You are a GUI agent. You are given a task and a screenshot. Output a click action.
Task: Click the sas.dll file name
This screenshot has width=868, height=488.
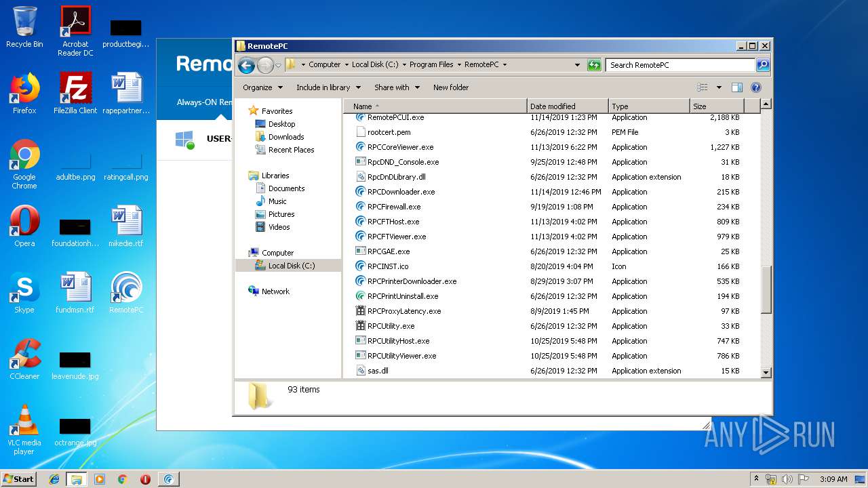pyautogui.click(x=378, y=371)
